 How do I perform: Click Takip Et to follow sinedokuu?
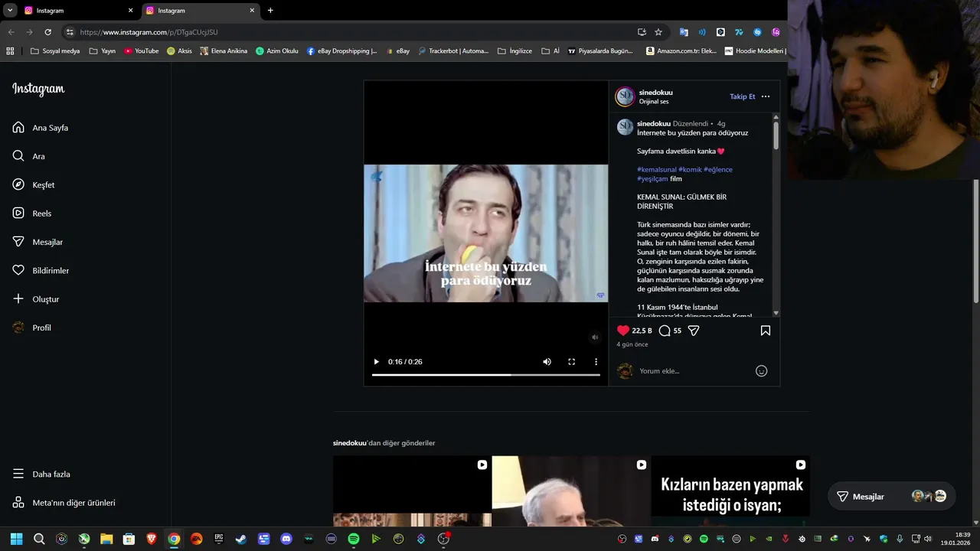(742, 96)
